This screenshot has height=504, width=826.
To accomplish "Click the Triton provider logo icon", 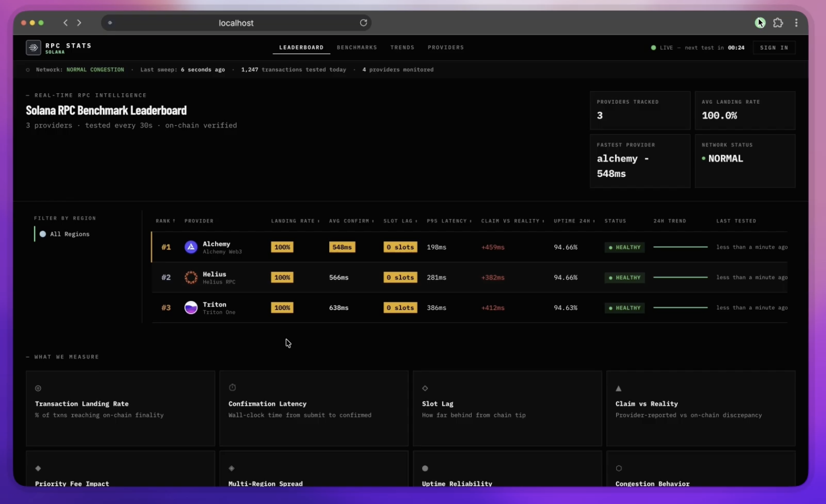I will (x=191, y=308).
